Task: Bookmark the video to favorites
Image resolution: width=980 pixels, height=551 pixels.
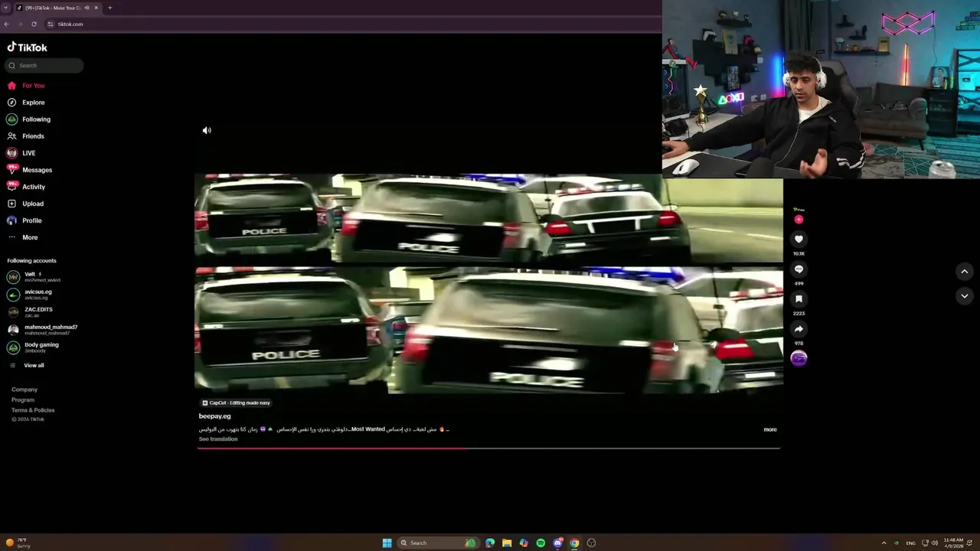Action: click(799, 299)
